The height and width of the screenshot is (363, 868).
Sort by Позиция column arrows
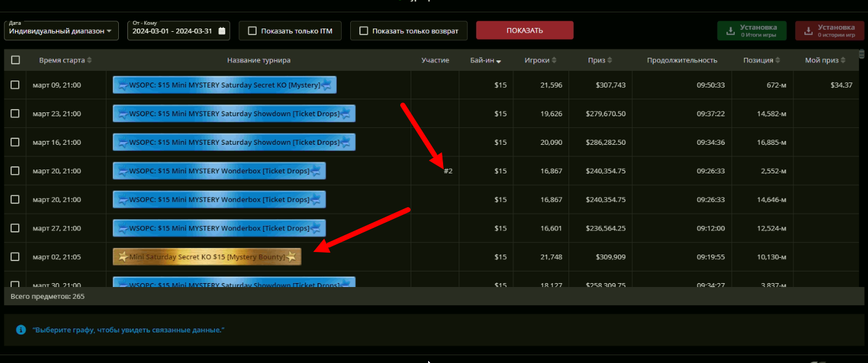coord(778,60)
